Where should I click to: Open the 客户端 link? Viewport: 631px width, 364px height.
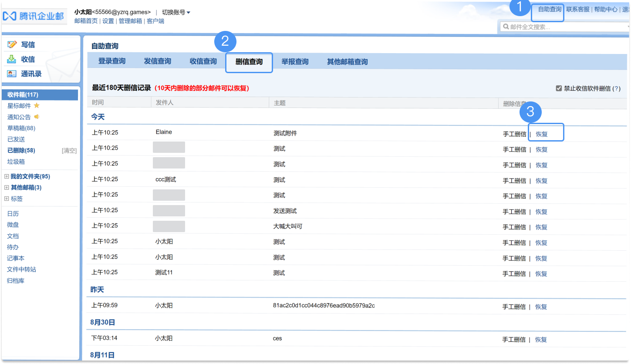pos(155,21)
